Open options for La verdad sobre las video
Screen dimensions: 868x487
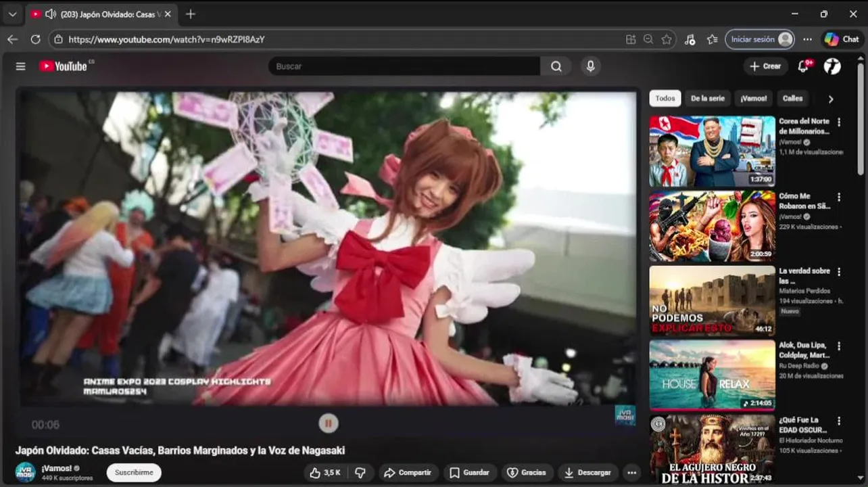pos(839,272)
